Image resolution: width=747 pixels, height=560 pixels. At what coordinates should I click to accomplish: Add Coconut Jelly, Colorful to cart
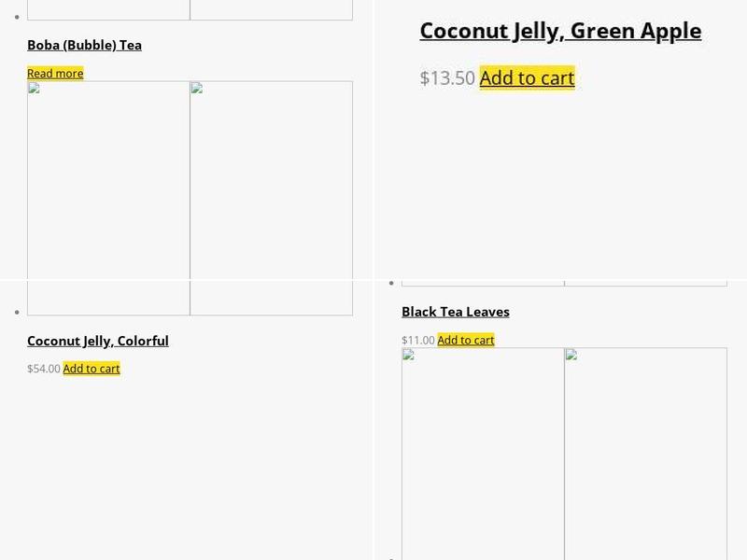coord(92,369)
